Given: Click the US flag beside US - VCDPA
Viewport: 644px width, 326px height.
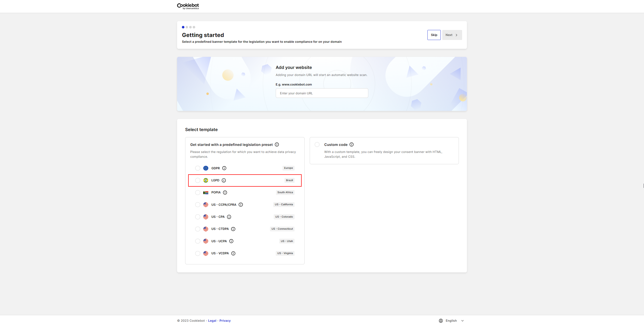Looking at the screenshot, I should pyautogui.click(x=206, y=253).
